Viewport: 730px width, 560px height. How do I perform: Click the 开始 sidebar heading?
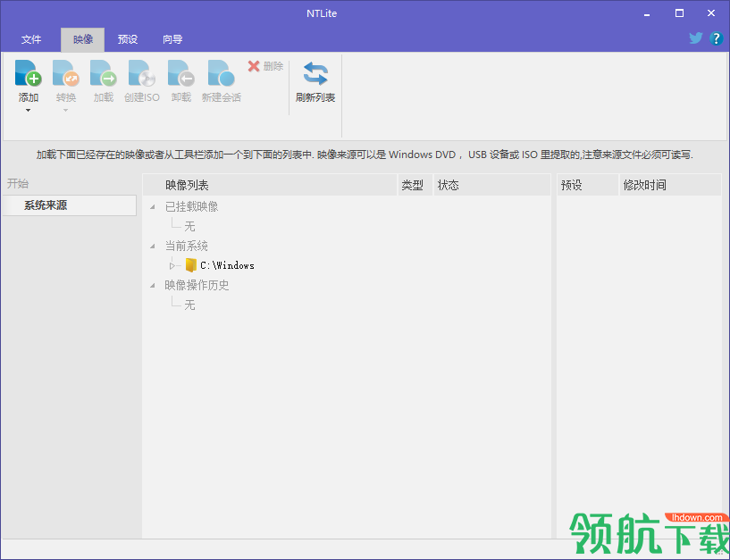click(x=18, y=183)
